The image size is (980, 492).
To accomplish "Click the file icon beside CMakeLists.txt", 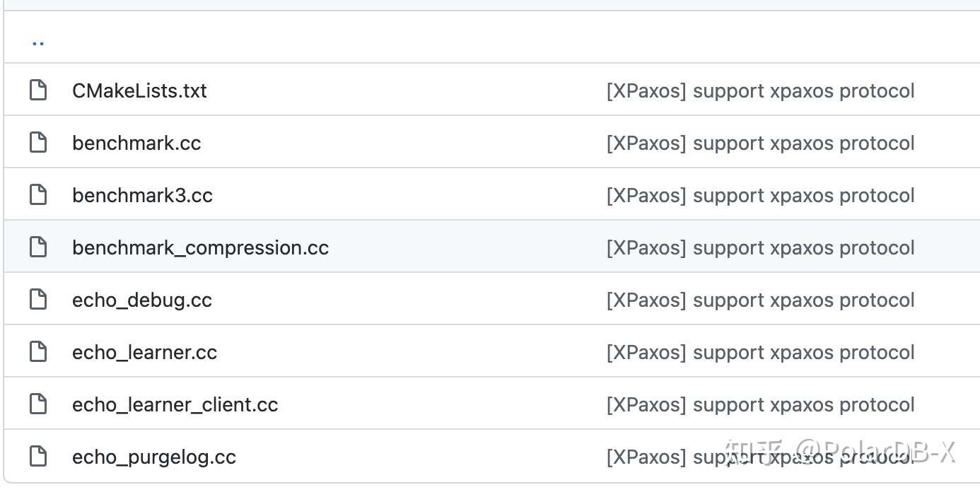I will [x=37, y=90].
